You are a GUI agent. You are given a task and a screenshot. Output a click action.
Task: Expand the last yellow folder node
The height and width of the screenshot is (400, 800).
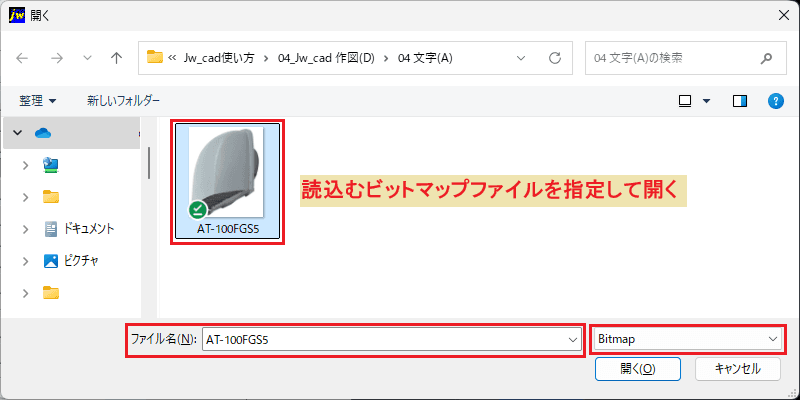coord(26,293)
